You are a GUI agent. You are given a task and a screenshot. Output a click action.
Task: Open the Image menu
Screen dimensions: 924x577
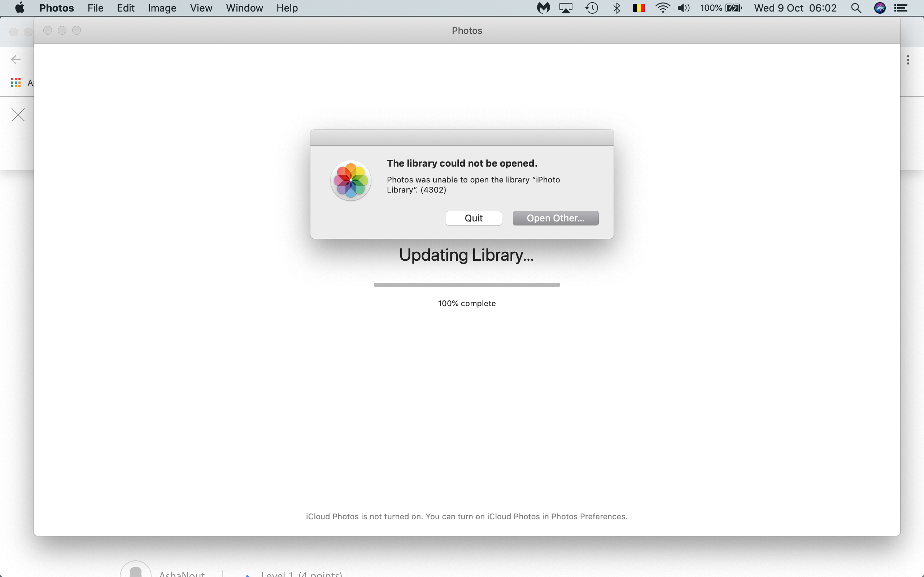click(x=162, y=8)
